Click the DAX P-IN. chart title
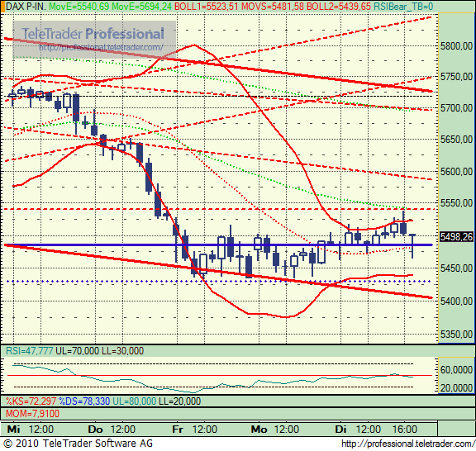This screenshot has width=476, height=451. pos(26,6)
